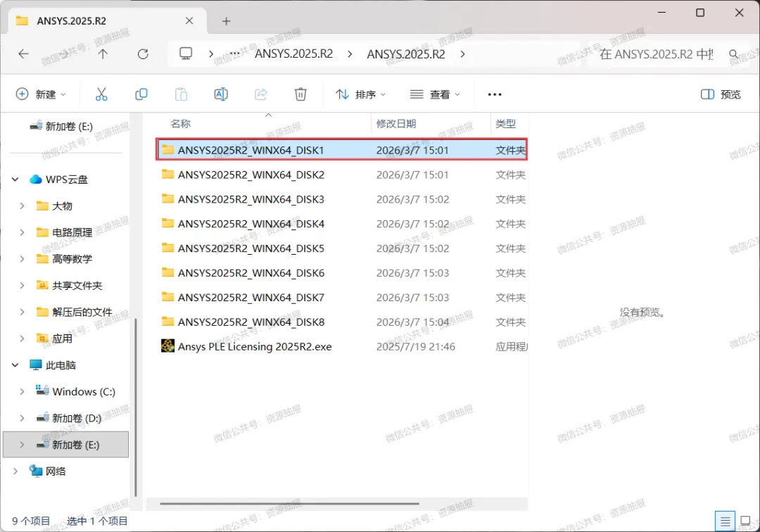The image size is (760, 532).
Task: Click the 2025/7/19 21:46 date cell
Action: point(415,346)
